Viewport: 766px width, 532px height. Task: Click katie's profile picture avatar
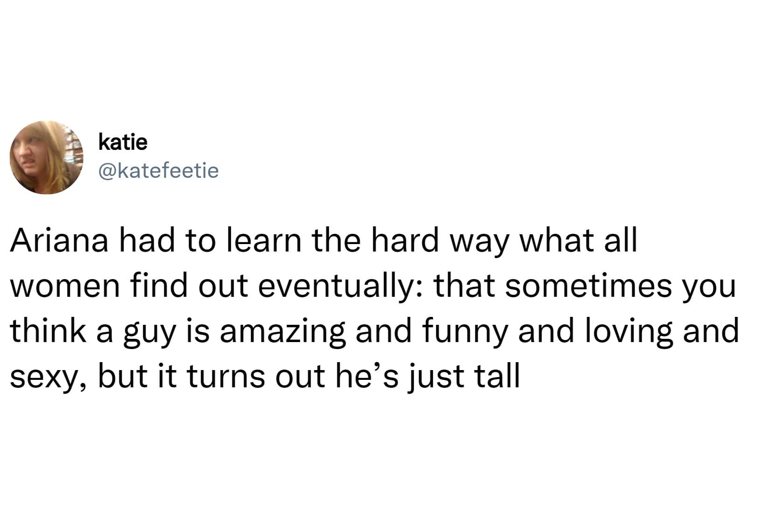[46, 157]
